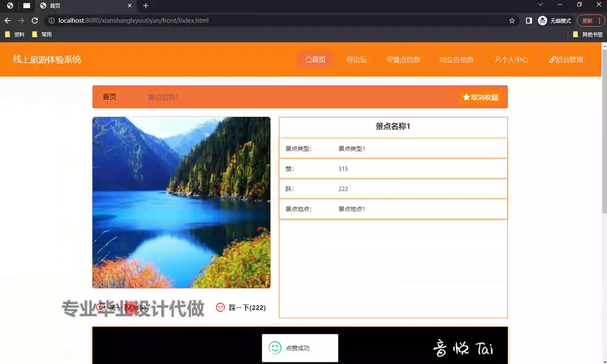Viewport: 607px width, 364px height.
Task: Click 景点名称1 breadcrumb item
Action: click(163, 97)
